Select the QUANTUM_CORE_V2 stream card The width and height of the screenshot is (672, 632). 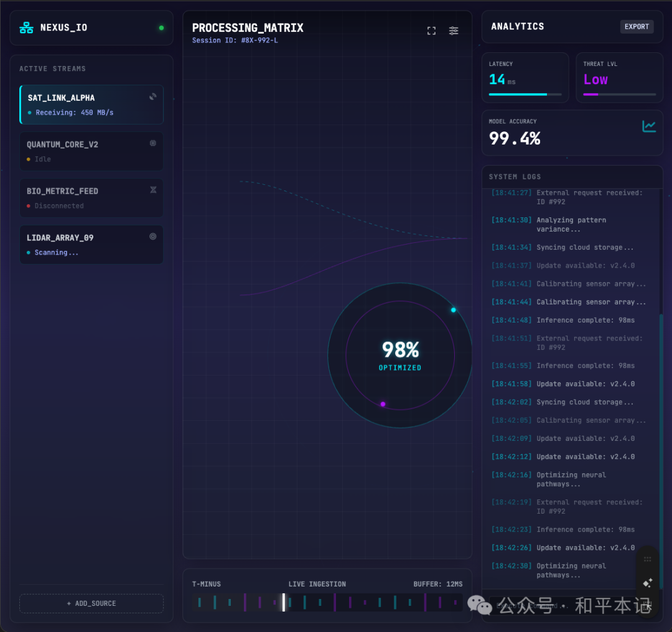(x=91, y=151)
